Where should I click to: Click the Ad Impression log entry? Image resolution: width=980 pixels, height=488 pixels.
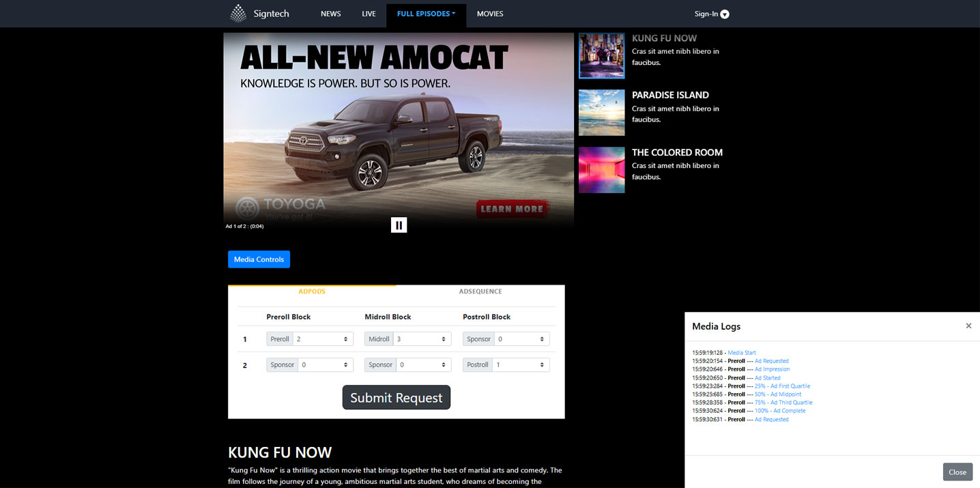click(772, 369)
